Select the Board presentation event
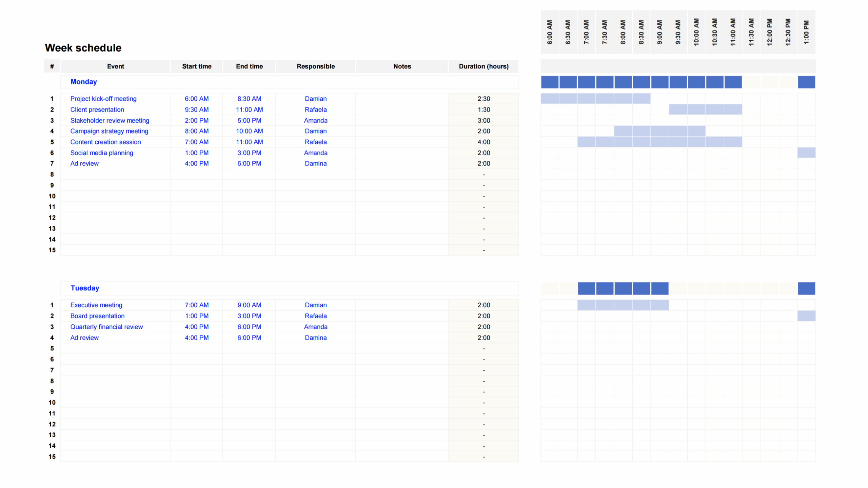868x488 pixels. [x=97, y=316]
